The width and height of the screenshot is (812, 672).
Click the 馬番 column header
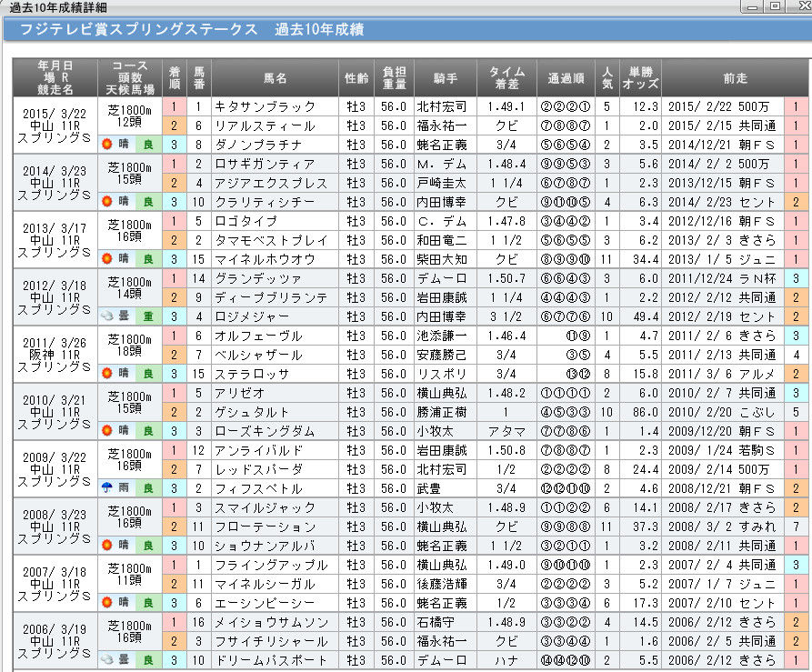point(199,78)
